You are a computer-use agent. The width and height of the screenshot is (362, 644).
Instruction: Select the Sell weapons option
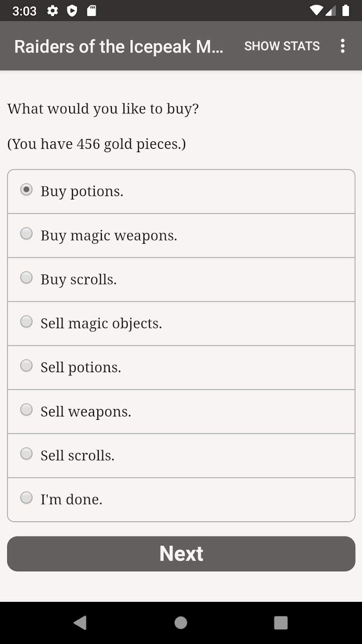(x=27, y=410)
